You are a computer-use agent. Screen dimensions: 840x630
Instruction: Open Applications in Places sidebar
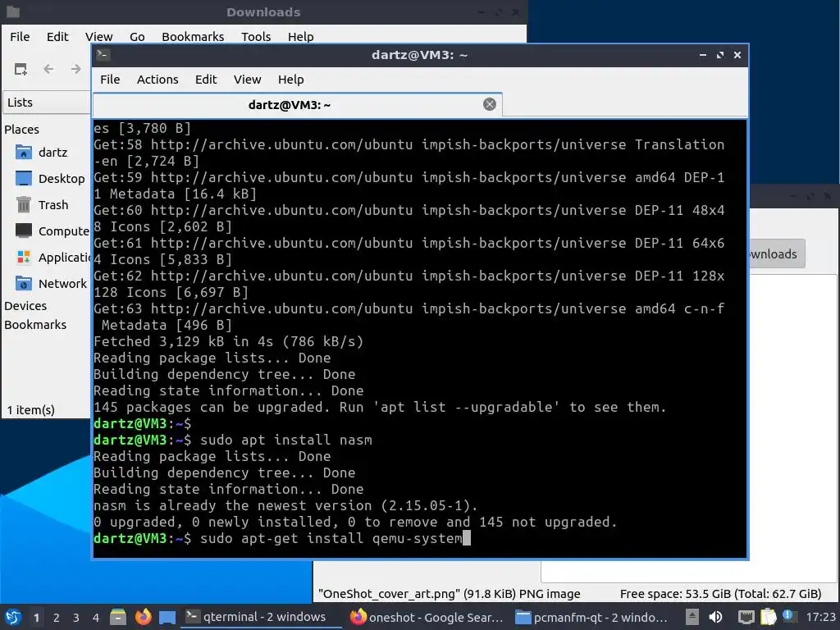[52, 258]
